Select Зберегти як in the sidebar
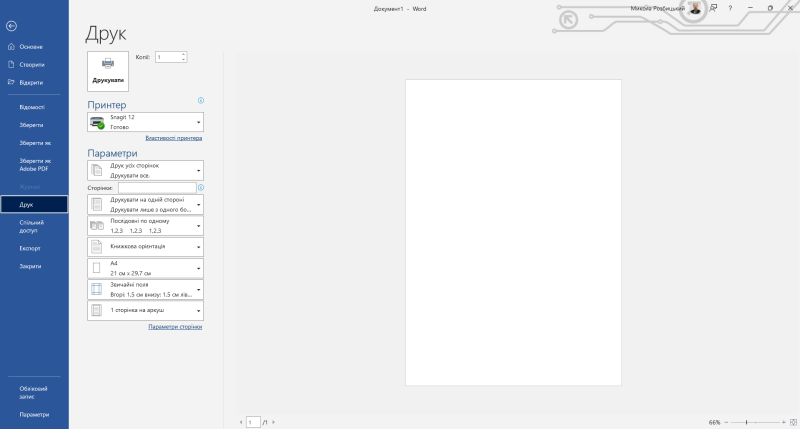This screenshot has height=429, width=800. click(31, 143)
